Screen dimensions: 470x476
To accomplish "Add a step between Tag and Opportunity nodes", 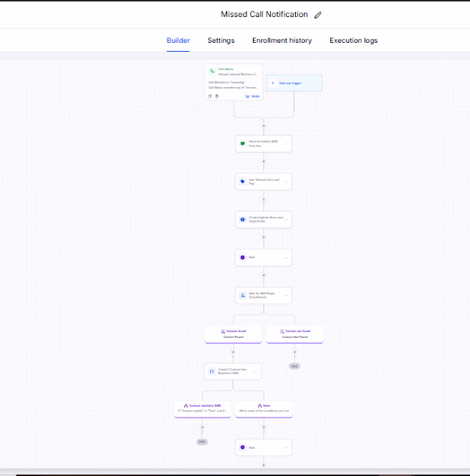I will coord(263,199).
